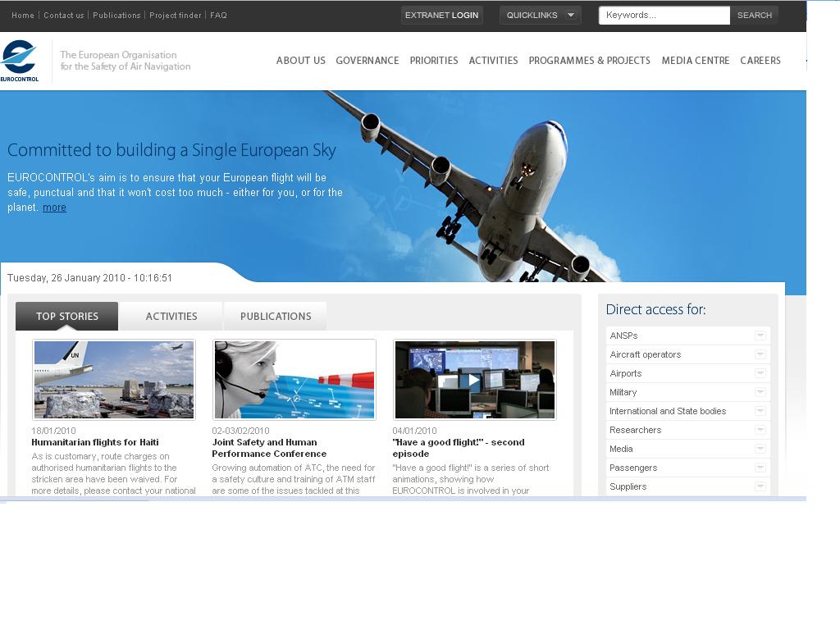Open PROGRAMMES & PROJECTS menu
Viewport: 840px width, 630px height.
[x=589, y=61]
